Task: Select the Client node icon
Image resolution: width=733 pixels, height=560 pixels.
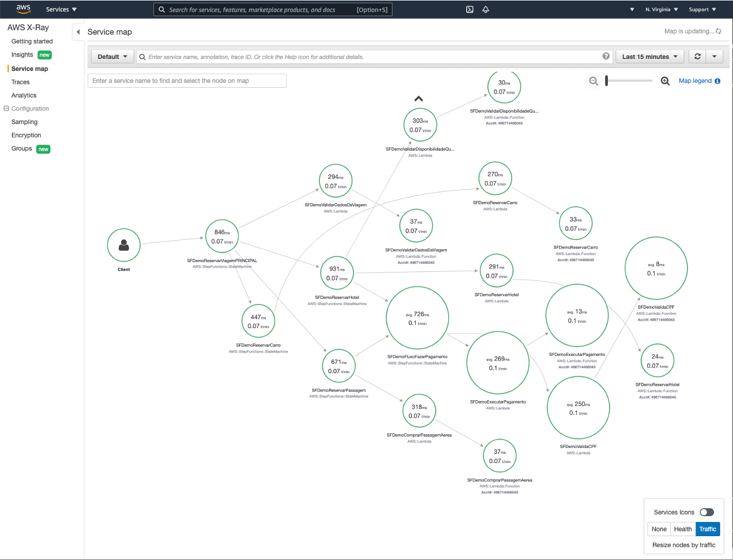Action: pyautogui.click(x=124, y=245)
